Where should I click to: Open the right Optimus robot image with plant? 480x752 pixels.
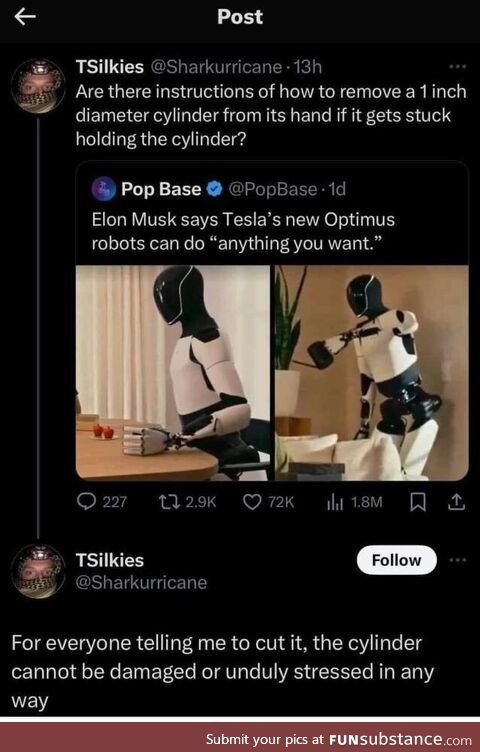pos(372,373)
